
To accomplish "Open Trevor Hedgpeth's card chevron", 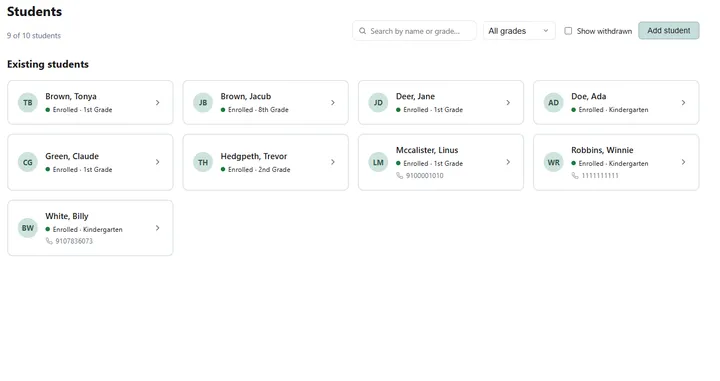I will coord(333,162).
